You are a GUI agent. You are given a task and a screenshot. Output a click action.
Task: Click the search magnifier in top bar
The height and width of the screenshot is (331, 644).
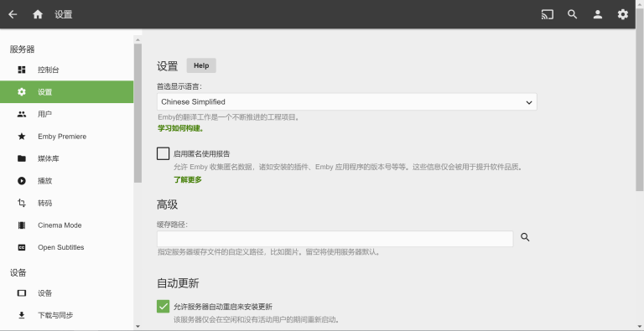pyautogui.click(x=573, y=14)
